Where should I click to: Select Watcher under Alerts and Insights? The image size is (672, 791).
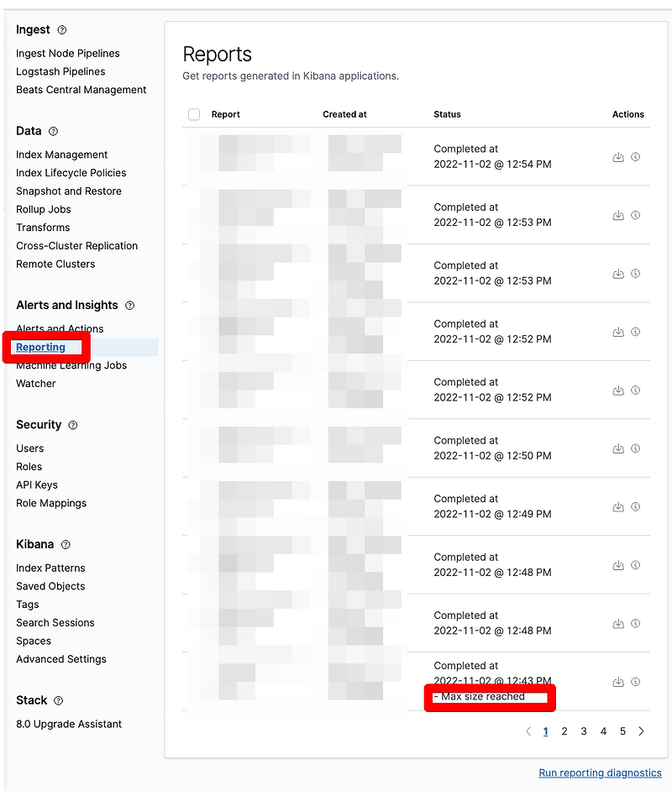click(x=35, y=383)
